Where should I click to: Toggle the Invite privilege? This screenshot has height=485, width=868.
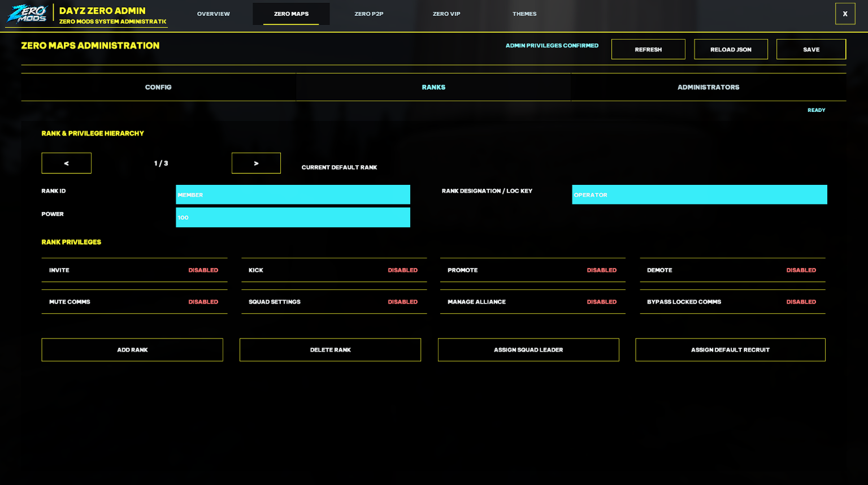[134, 270]
